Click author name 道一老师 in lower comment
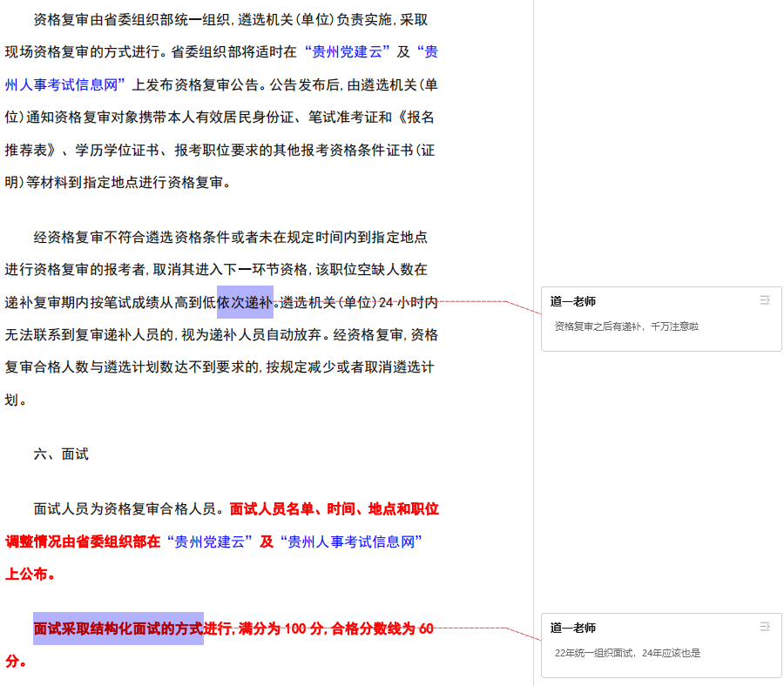This screenshot has width=784, height=686. 573,628
